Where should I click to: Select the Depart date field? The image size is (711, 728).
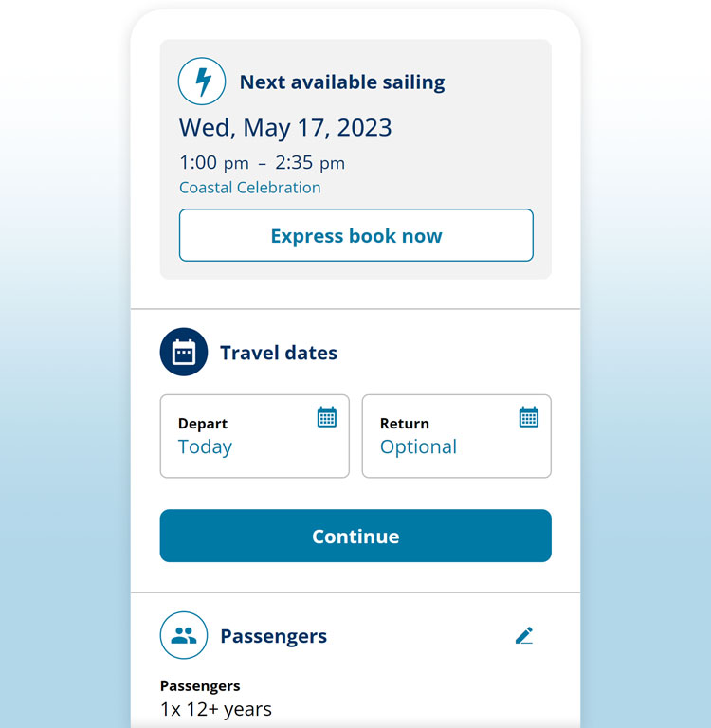[254, 436]
